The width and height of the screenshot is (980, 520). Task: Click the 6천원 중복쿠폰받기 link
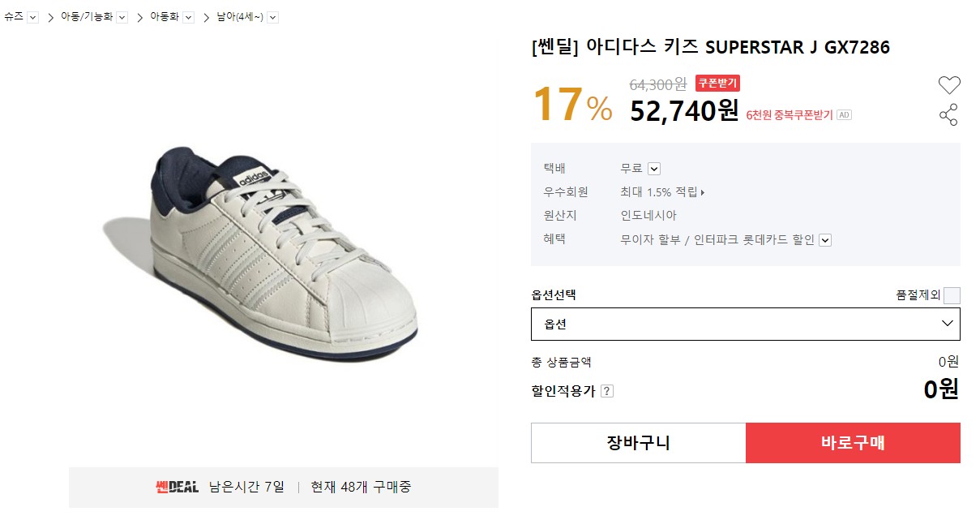click(x=789, y=115)
